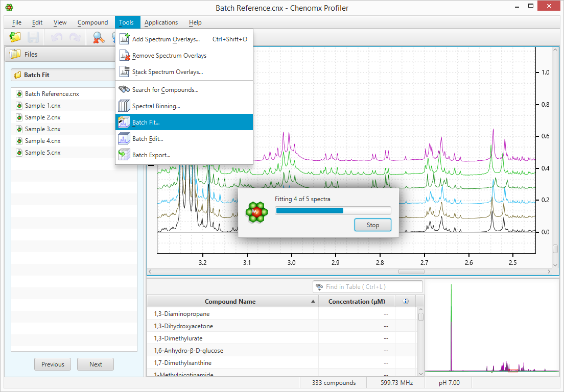Click the 599.73 MHz status entry
The image size is (564, 392).
tap(397, 383)
